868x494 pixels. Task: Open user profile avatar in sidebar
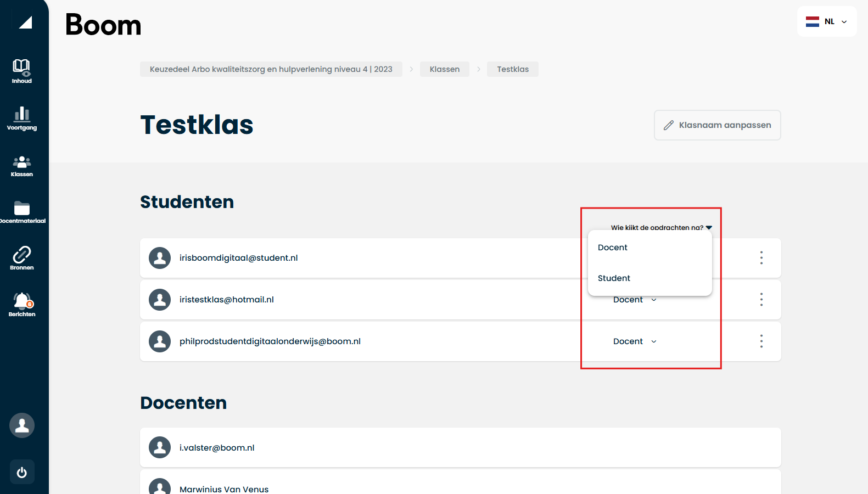[22, 425]
